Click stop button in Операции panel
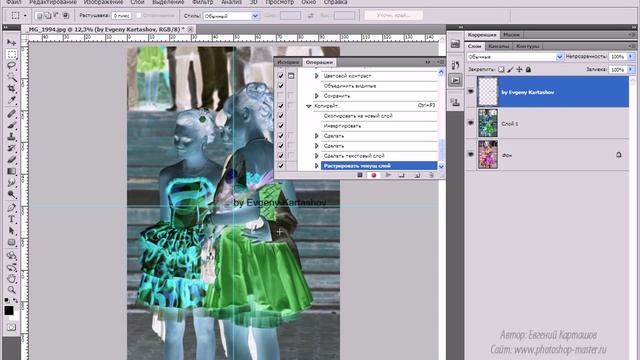The width and height of the screenshot is (640, 360). tap(360, 175)
